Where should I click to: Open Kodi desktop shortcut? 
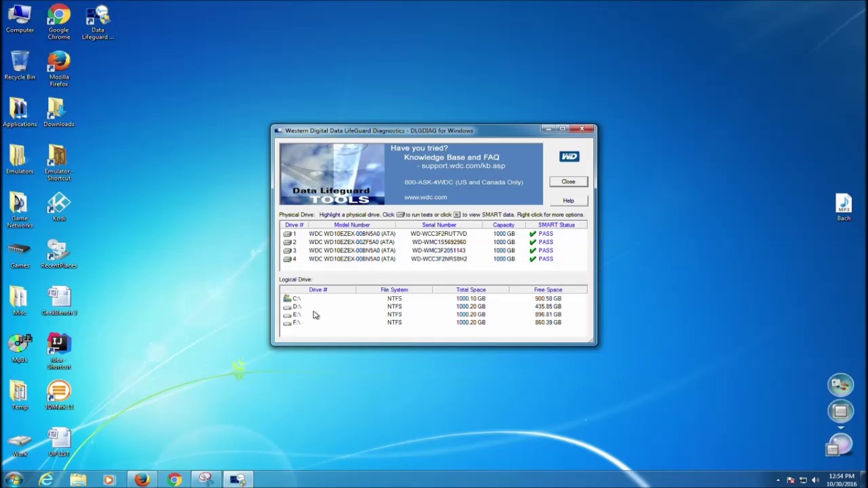pos(59,207)
